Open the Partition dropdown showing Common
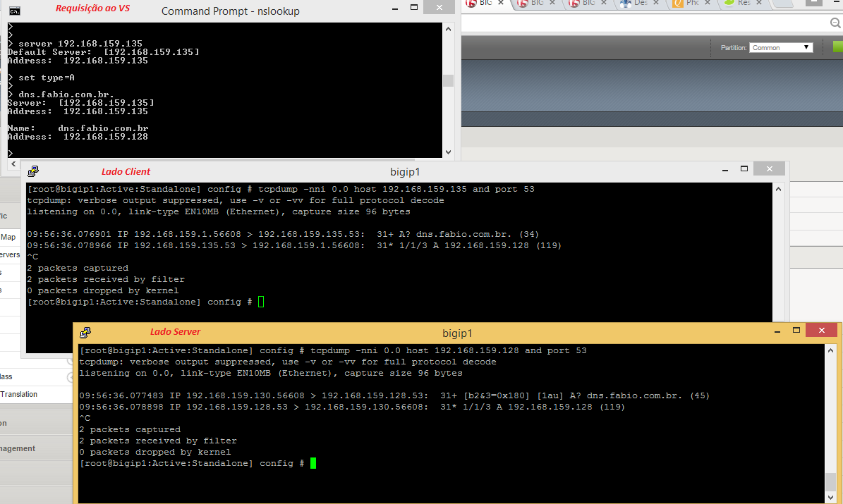The image size is (843, 504). point(780,47)
